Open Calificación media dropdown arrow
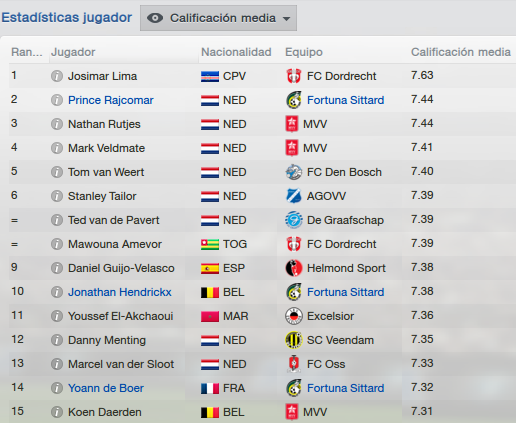Screen dimensions: 516x423 286,19
